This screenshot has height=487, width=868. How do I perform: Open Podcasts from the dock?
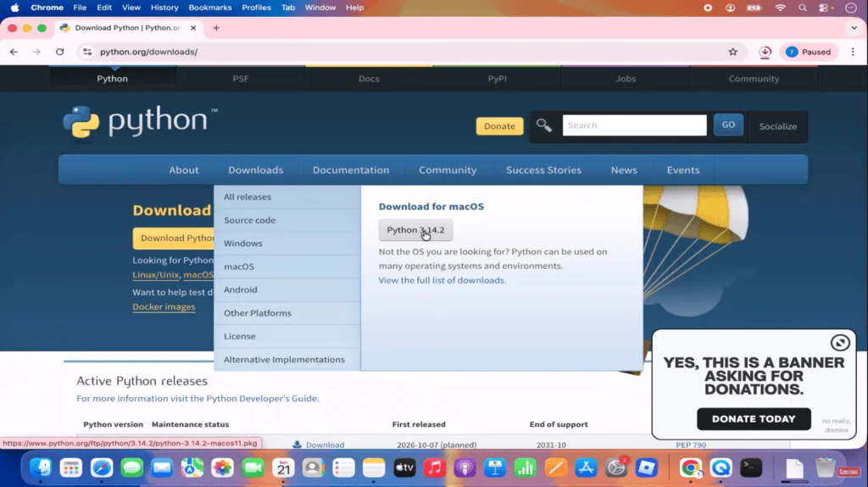[465, 467]
